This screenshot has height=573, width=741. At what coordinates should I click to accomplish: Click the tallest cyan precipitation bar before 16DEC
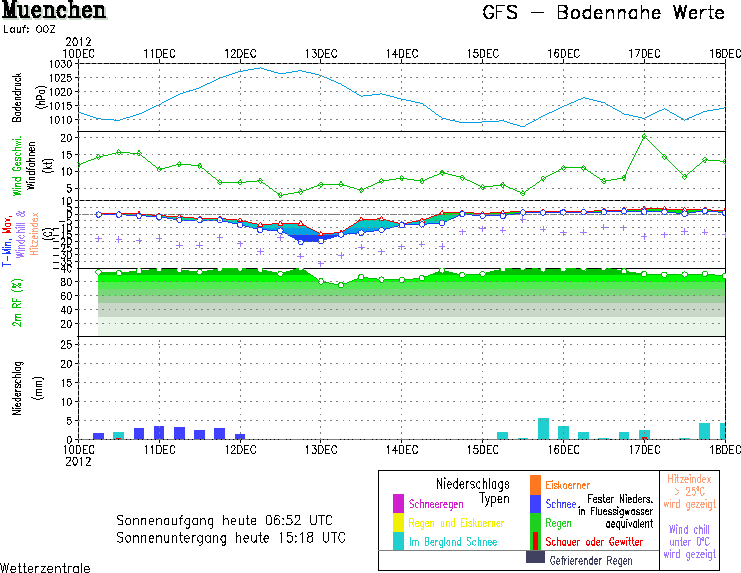(x=543, y=428)
